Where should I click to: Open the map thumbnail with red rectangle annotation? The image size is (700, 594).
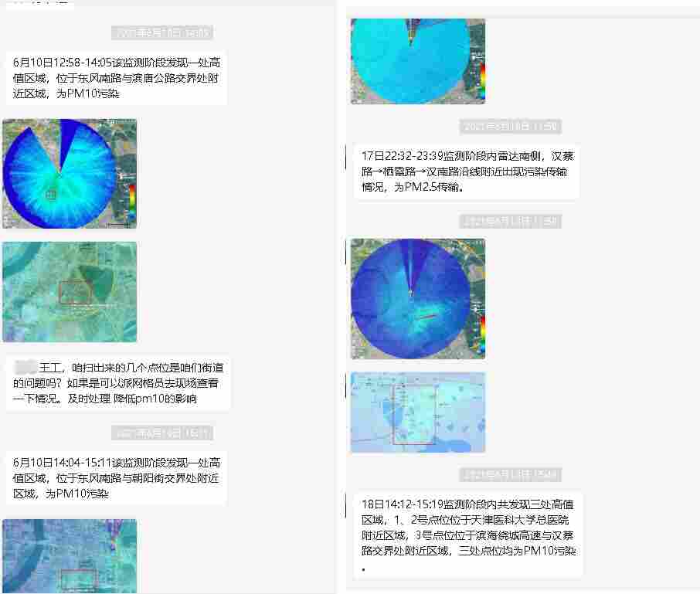click(x=69, y=291)
